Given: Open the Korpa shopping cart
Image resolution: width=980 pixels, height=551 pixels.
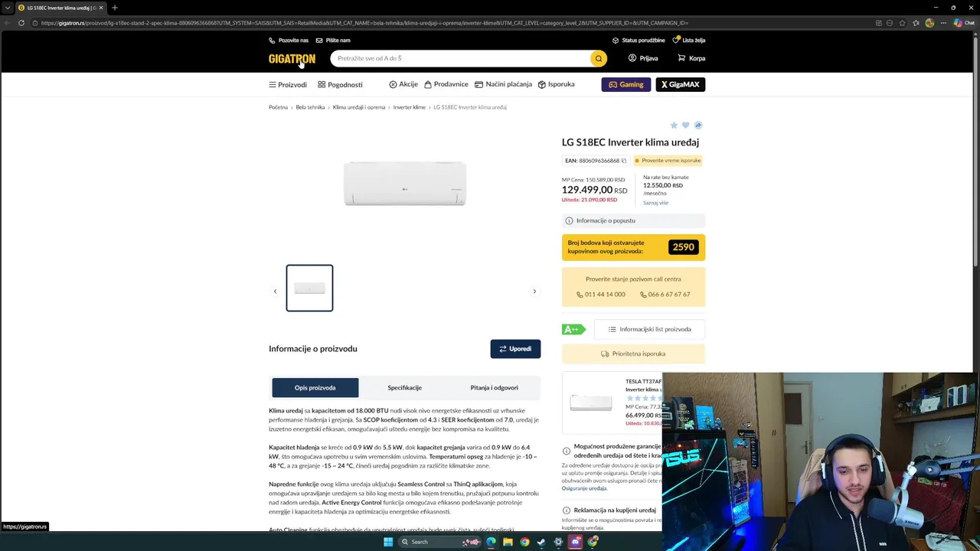Looking at the screenshot, I should point(691,58).
